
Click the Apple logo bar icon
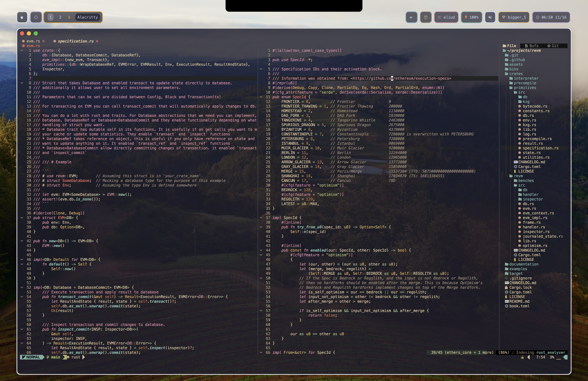(22, 17)
